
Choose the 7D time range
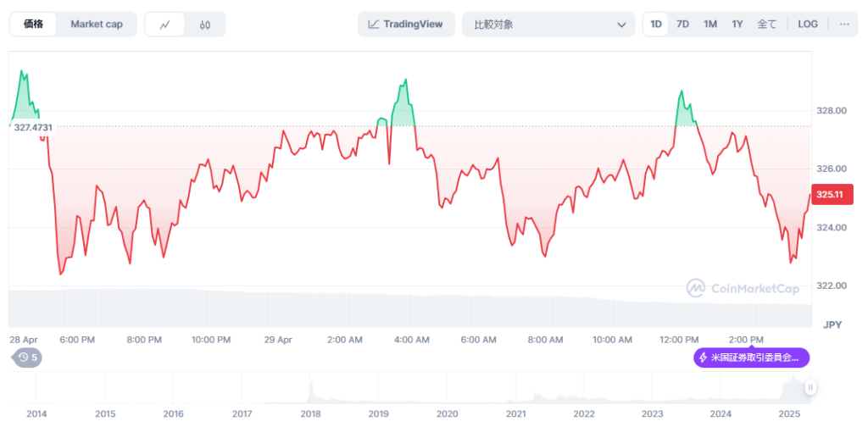click(682, 25)
